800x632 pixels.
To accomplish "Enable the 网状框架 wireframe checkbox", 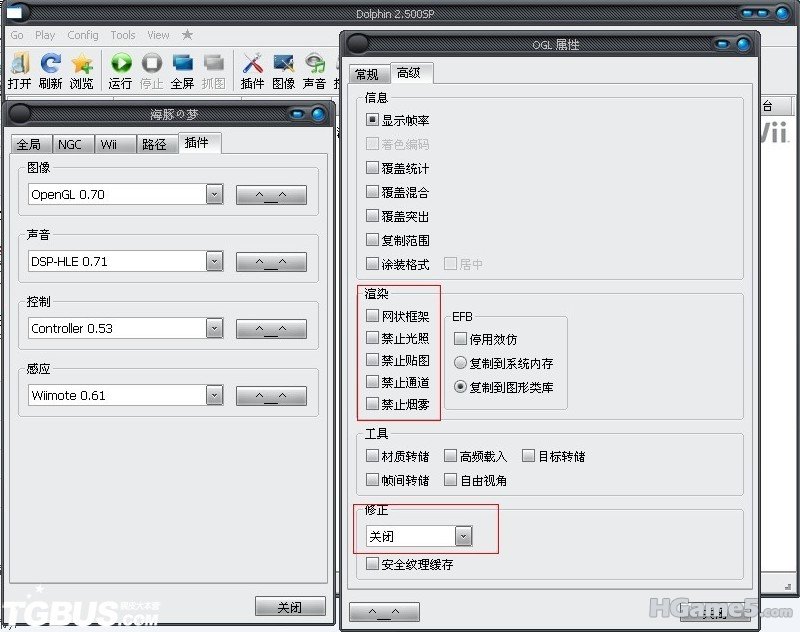I will [373, 316].
